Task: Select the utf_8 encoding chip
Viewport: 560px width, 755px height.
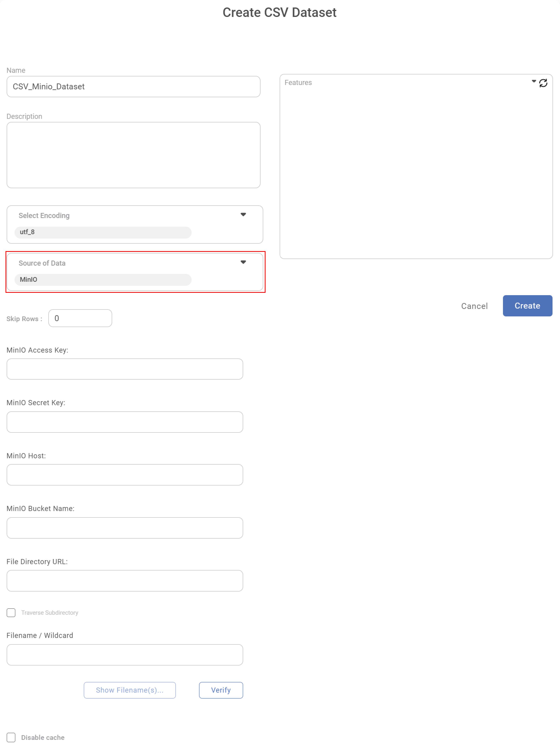Action: coord(103,232)
